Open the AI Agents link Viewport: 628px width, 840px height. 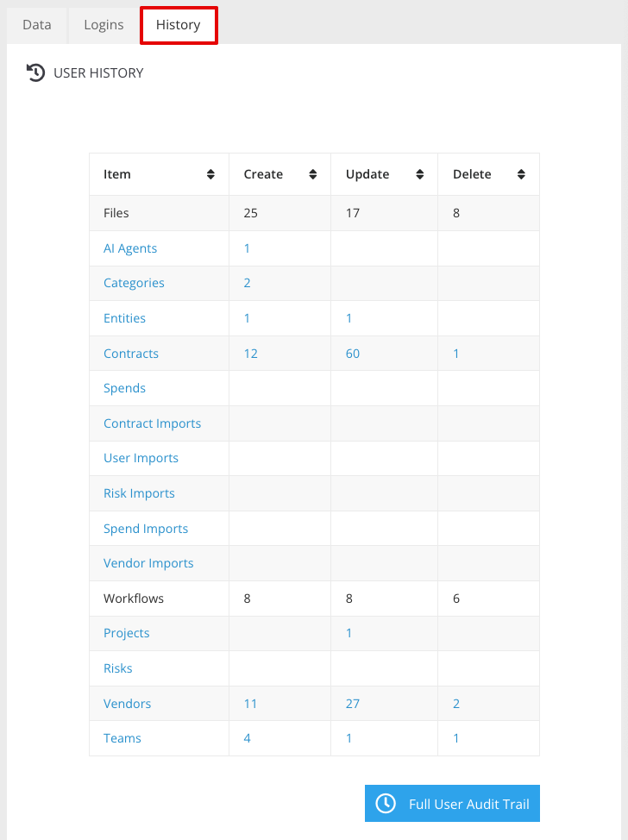[130, 248]
